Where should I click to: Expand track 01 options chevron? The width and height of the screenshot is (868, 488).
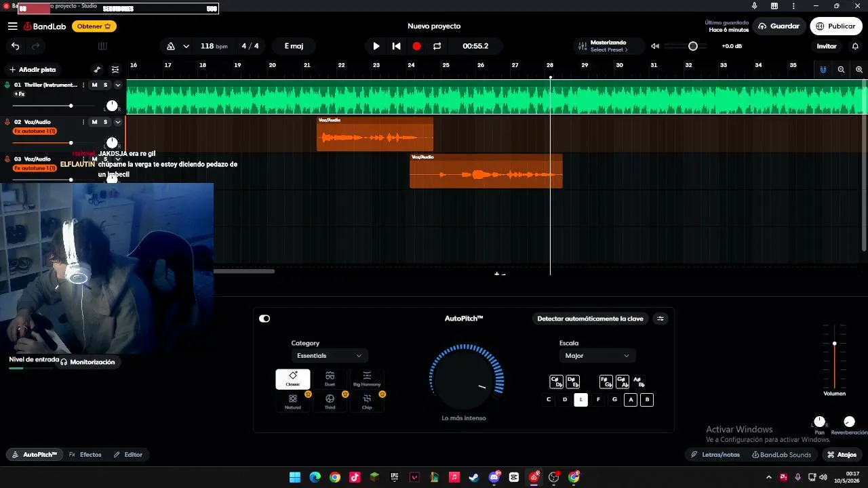point(118,85)
